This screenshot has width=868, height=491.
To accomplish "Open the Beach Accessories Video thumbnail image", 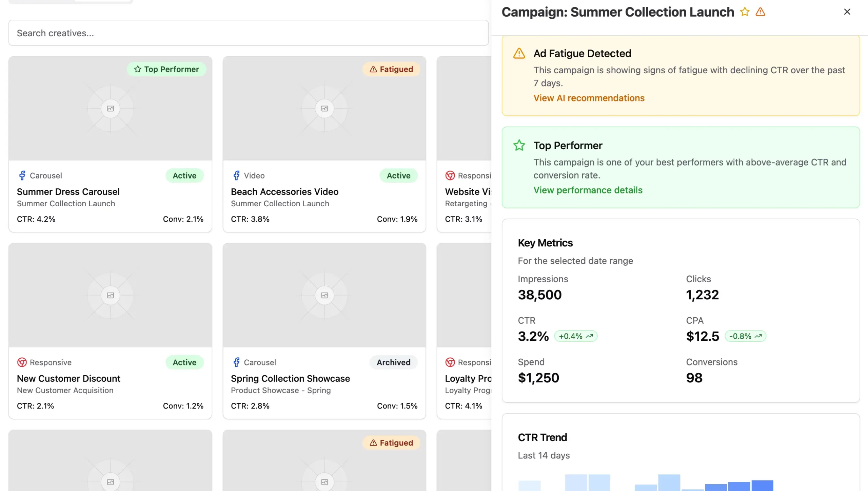I will click(324, 109).
